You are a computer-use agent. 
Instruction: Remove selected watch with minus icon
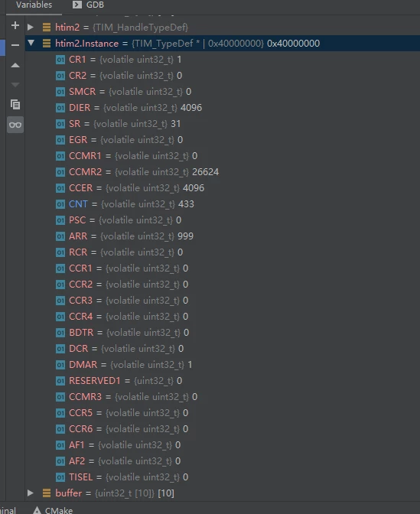click(x=15, y=45)
